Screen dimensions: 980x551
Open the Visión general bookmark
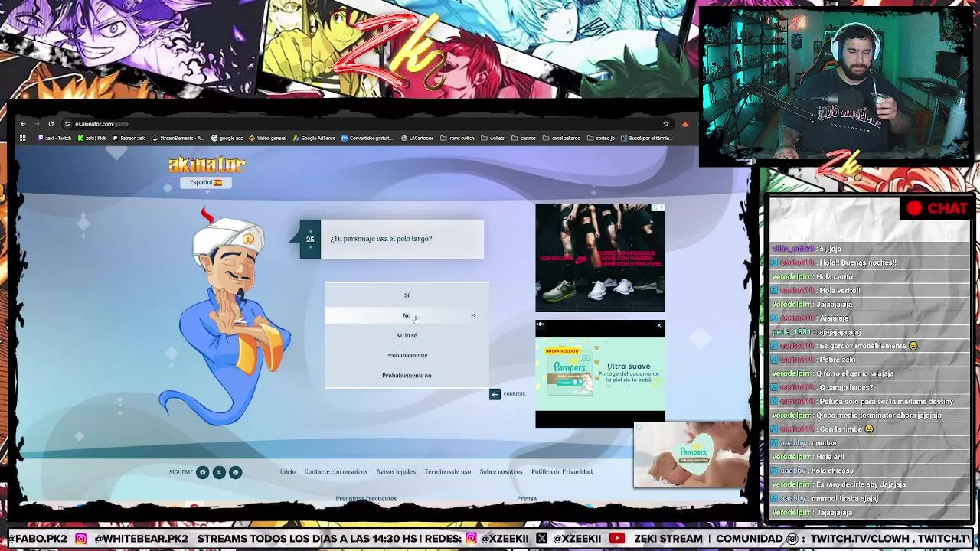click(268, 139)
